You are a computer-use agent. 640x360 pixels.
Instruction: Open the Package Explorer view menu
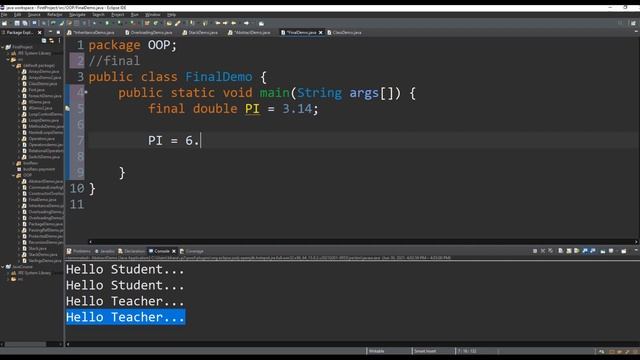(60, 41)
